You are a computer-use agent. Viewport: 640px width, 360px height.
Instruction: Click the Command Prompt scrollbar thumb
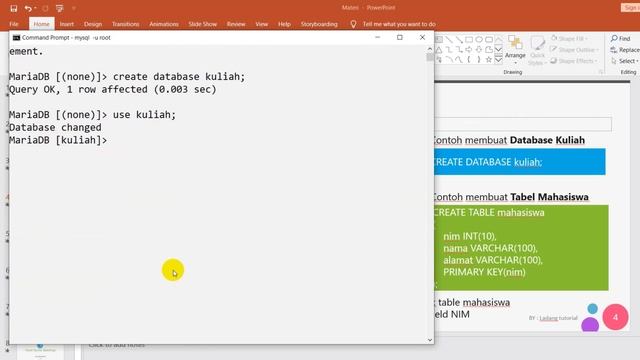coord(430,58)
